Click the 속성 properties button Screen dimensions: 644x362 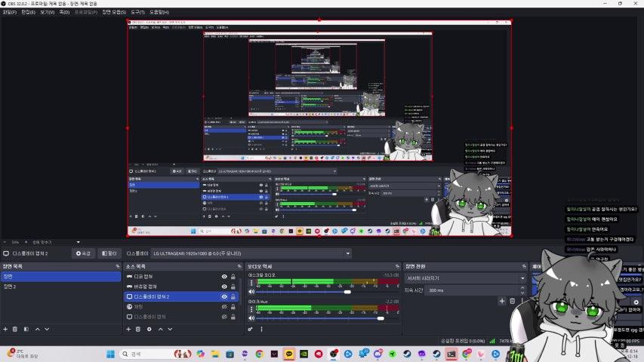pos(83,253)
